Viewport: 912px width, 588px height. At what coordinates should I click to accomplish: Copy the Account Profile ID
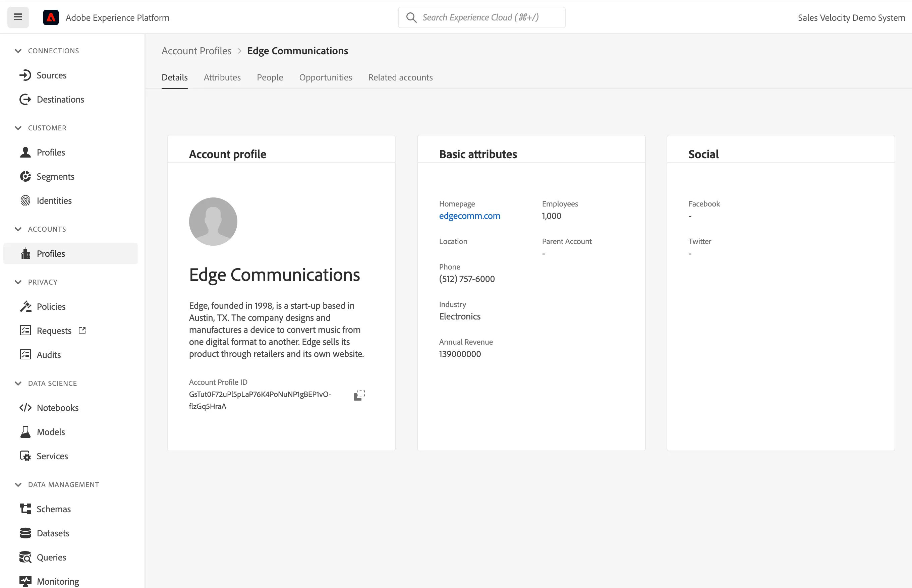[359, 395]
